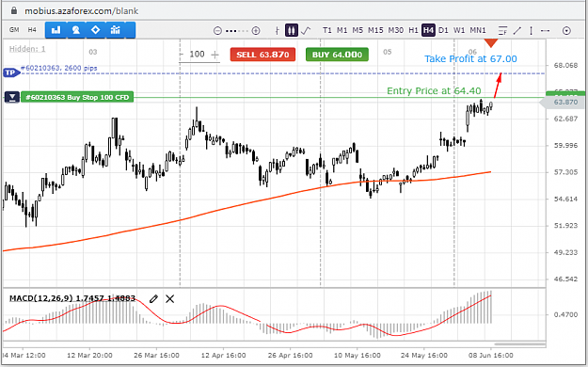Viewport: 588px width, 367px height.
Task: Click the orange triangle marker at top
Action: pos(491,42)
